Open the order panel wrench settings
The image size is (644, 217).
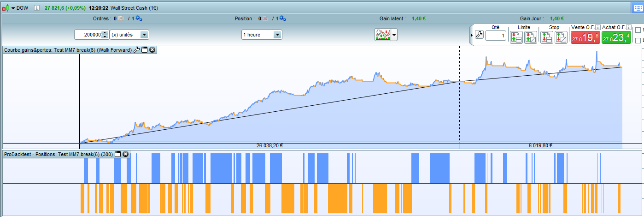tap(479, 35)
